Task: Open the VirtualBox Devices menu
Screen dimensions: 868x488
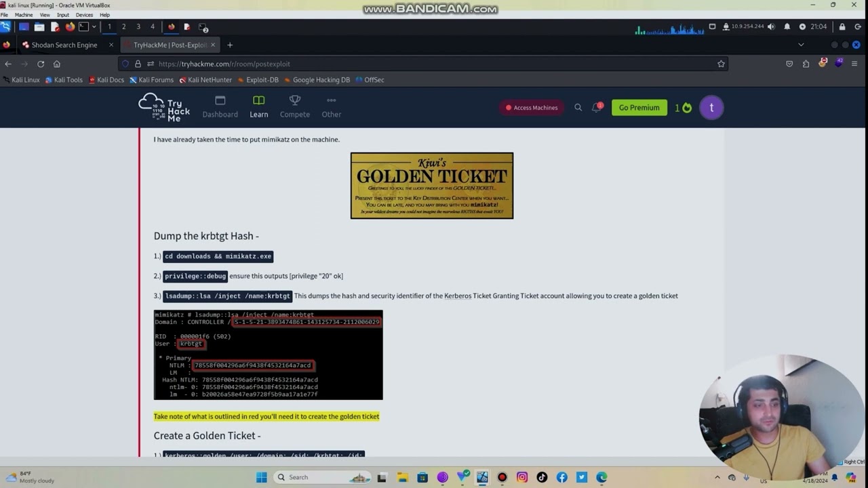Action: 85,14
